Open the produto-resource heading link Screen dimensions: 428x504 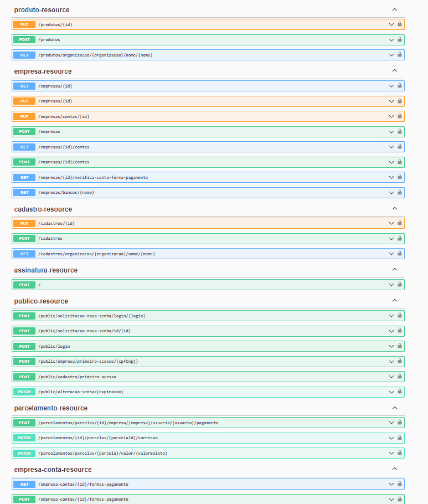click(x=42, y=10)
